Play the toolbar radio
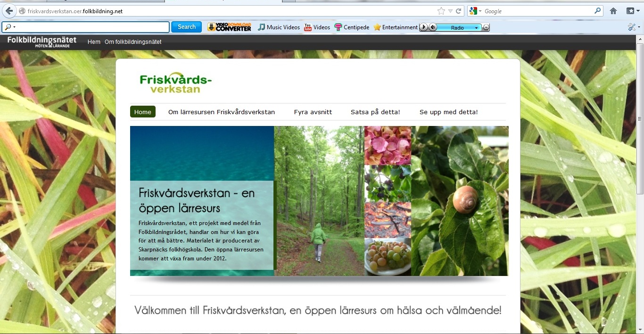The width and height of the screenshot is (644, 334). [423, 27]
